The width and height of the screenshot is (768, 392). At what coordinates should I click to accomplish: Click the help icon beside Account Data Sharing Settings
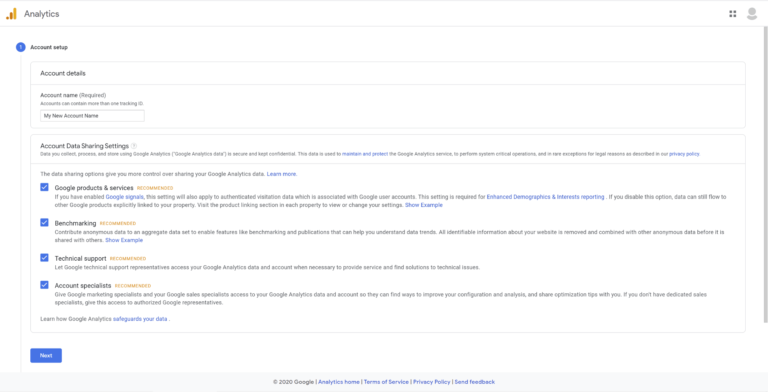[x=134, y=146]
